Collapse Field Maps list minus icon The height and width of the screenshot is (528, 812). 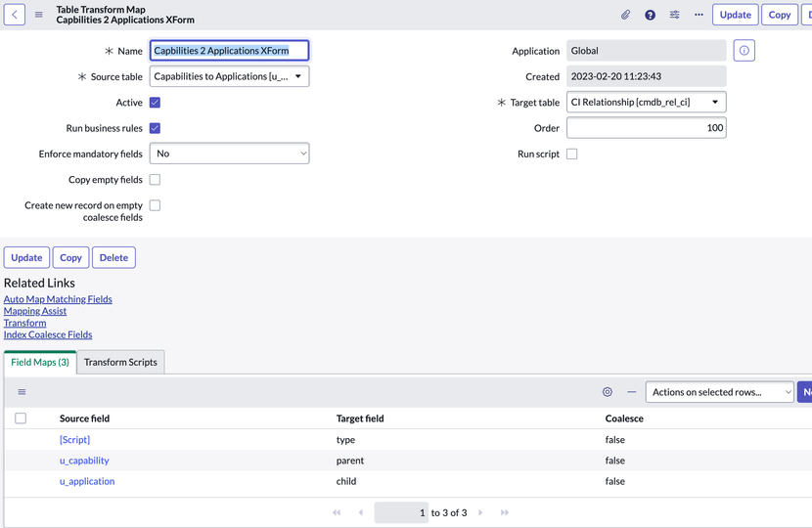[x=631, y=392]
